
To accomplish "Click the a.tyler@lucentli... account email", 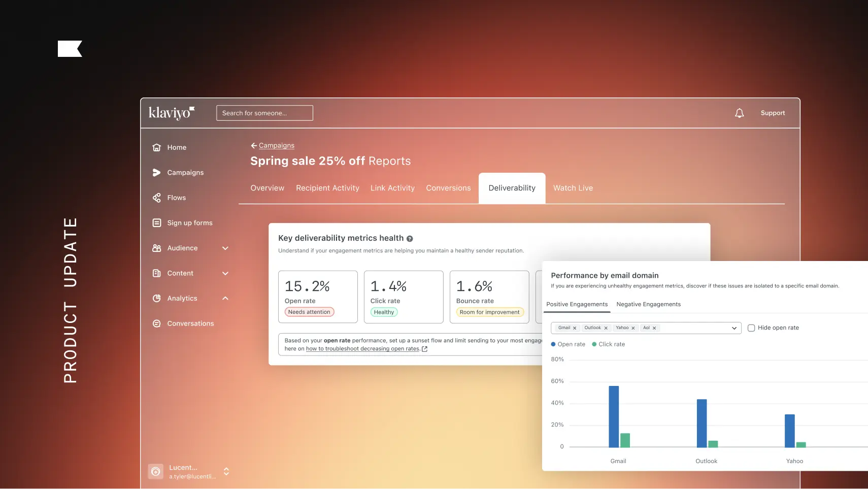I will [x=192, y=477].
